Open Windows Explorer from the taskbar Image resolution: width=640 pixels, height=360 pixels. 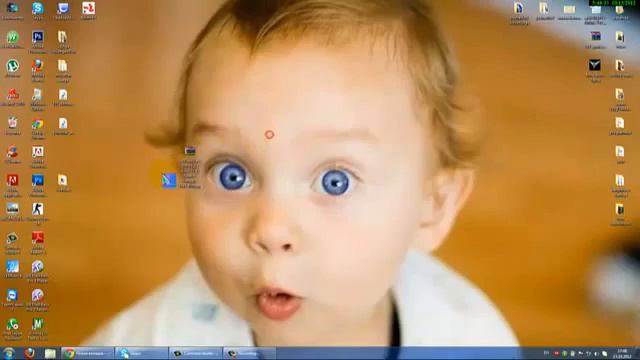click(x=50, y=353)
